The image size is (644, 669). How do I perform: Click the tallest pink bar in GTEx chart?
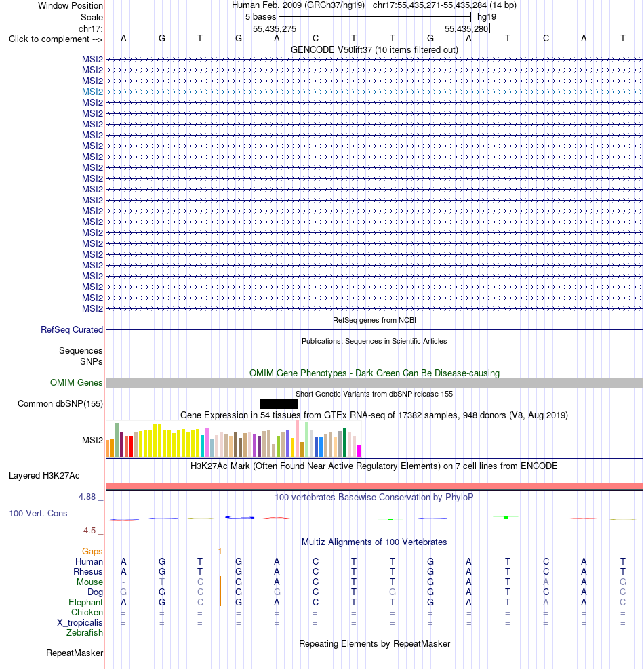point(298,439)
